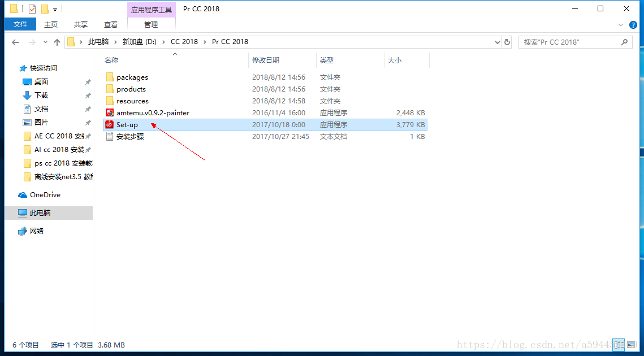
Task: Click the 3,779 KB size cell
Action: pyautogui.click(x=410, y=125)
